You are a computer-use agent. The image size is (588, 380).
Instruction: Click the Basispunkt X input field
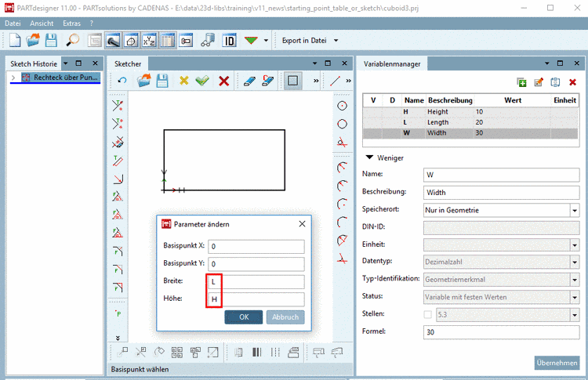(x=256, y=246)
